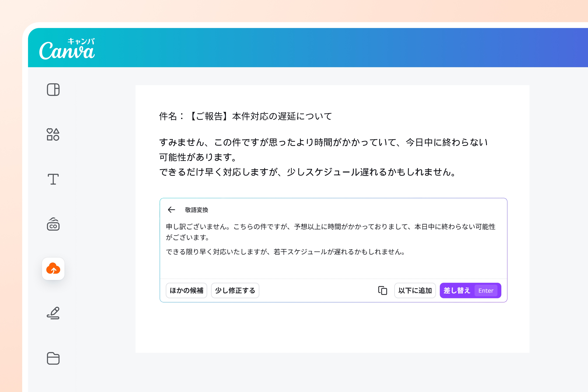Screen dimensions: 588x392
Task: Click the subject line 件名：【ご報告】本件対応の遅延について
Action: [x=246, y=116]
